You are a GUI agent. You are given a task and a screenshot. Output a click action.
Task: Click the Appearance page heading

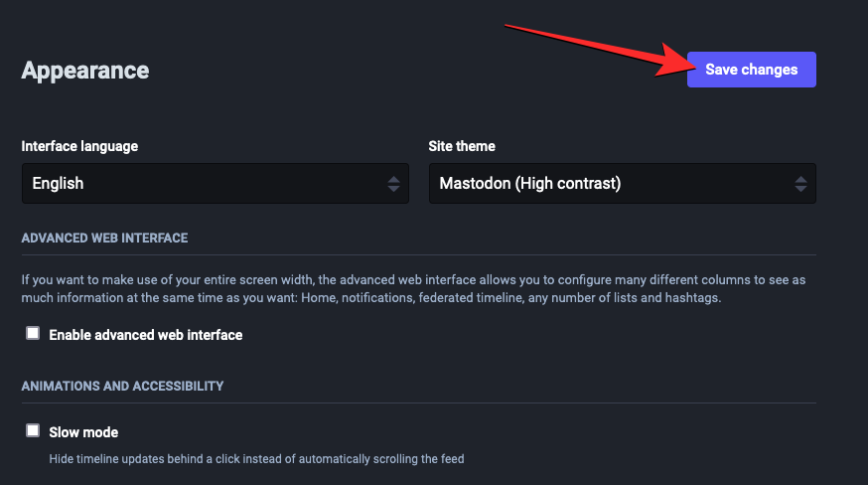pyautogui.click(x=85, y=71)
